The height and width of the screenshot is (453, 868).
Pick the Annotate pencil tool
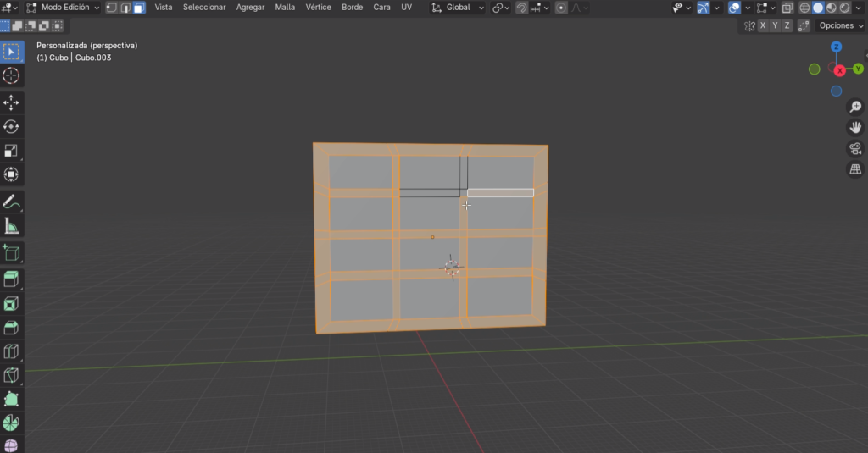(x=12, y=202)
